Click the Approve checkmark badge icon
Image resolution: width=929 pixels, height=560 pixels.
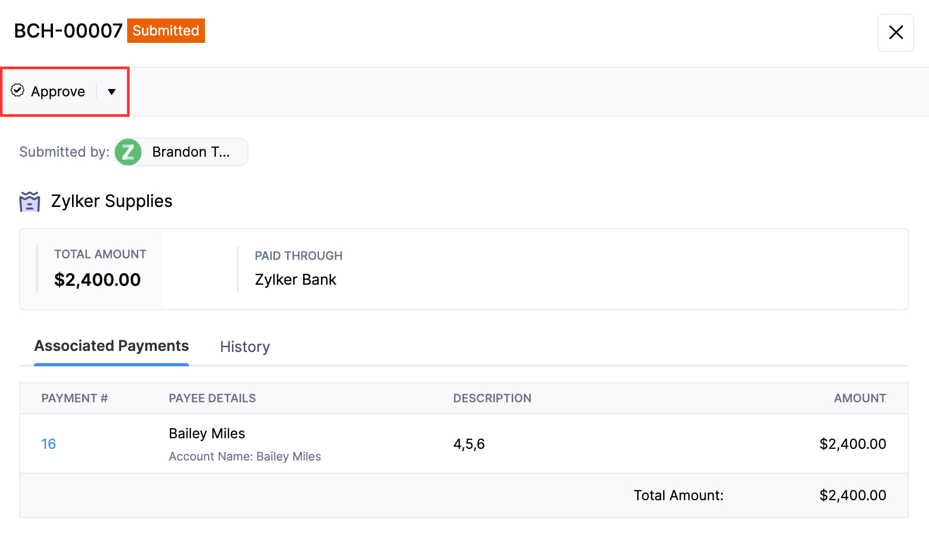17,91
